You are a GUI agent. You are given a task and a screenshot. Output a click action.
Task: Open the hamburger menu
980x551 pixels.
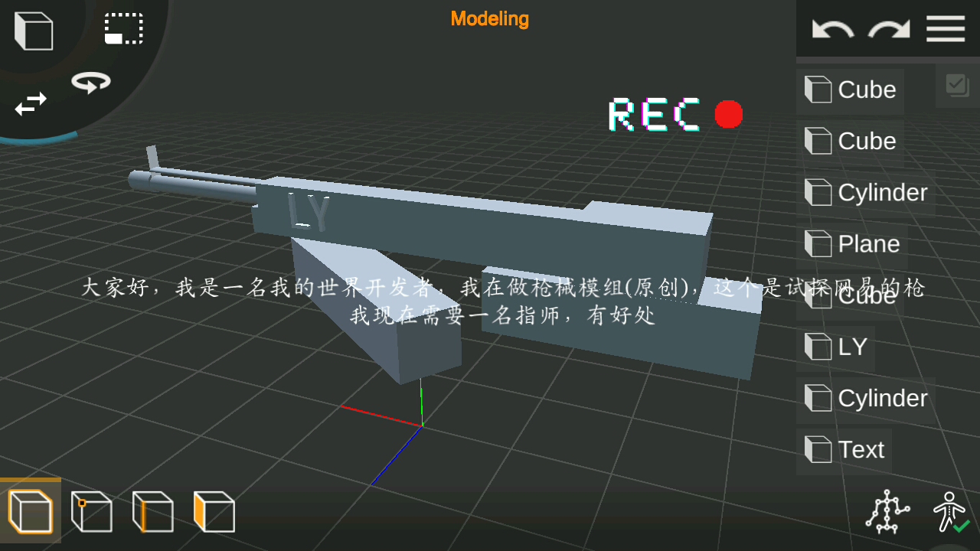945,28
